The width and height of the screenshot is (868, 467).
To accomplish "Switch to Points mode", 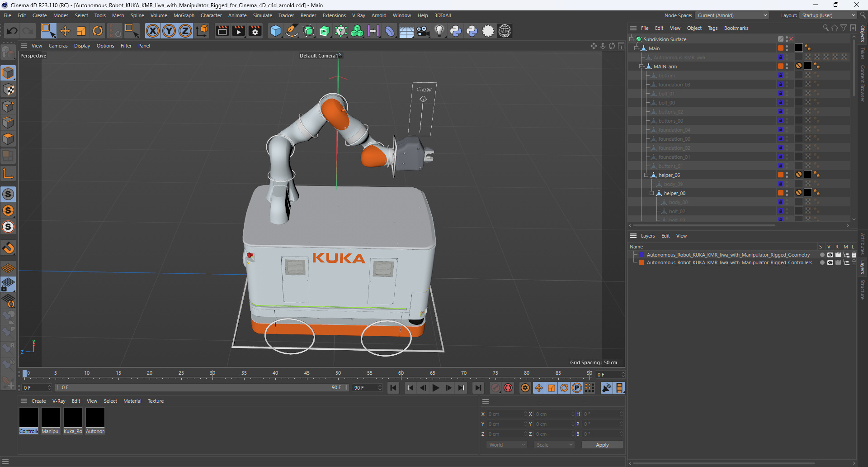I will click(8, 106).
